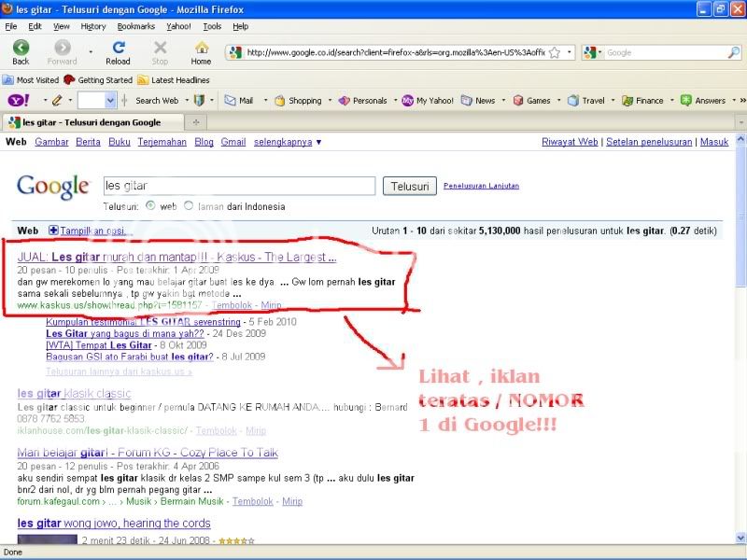Open Yahoo News toolbar icon

coord(466,101)
